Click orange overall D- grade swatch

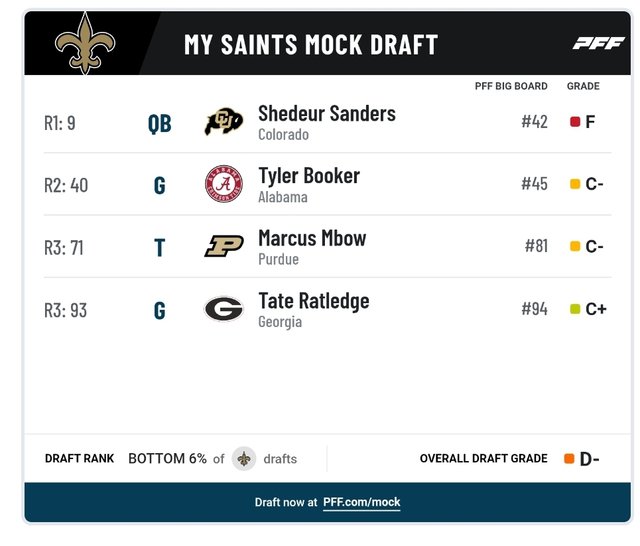[x=569, y=458]
